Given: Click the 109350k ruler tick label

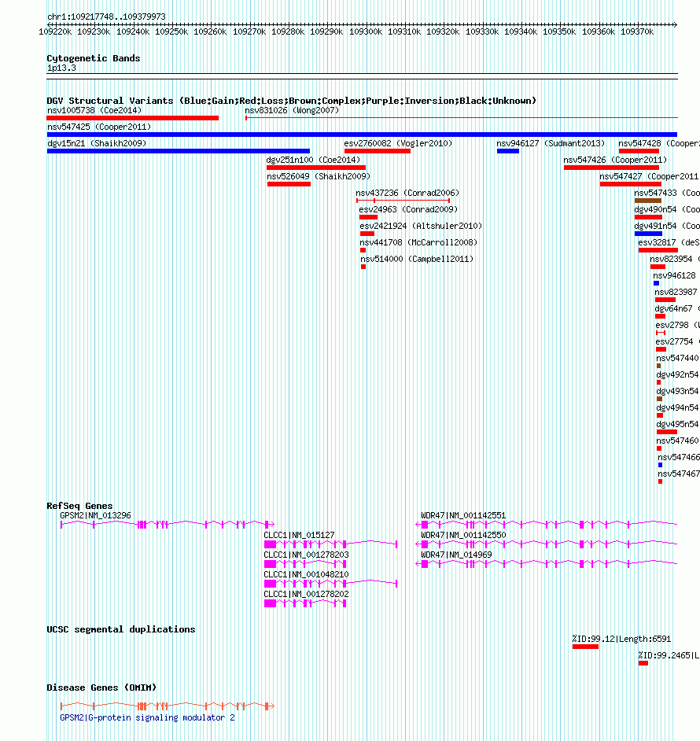Looking at the screenshot, I should click(x=559, y=31).
